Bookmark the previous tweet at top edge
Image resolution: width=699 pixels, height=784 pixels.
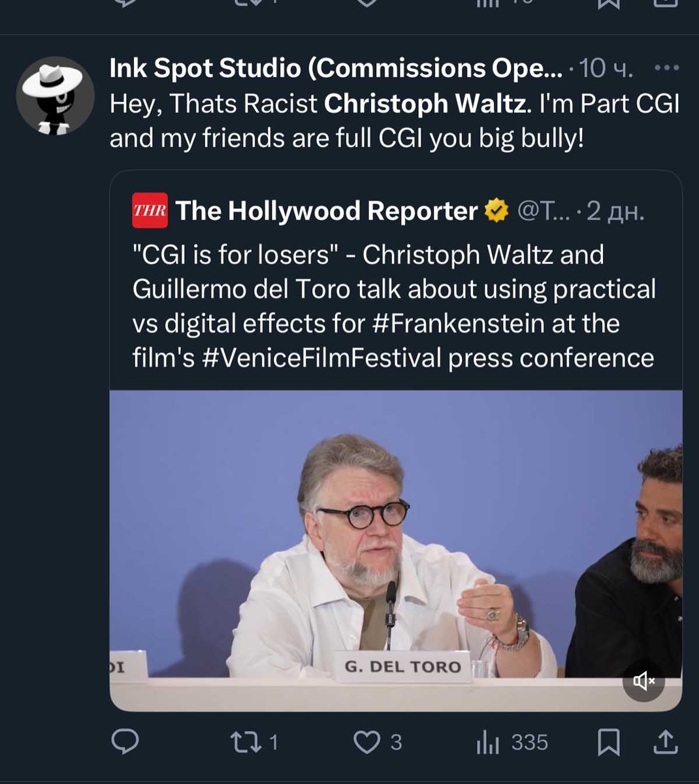[609, 4]
